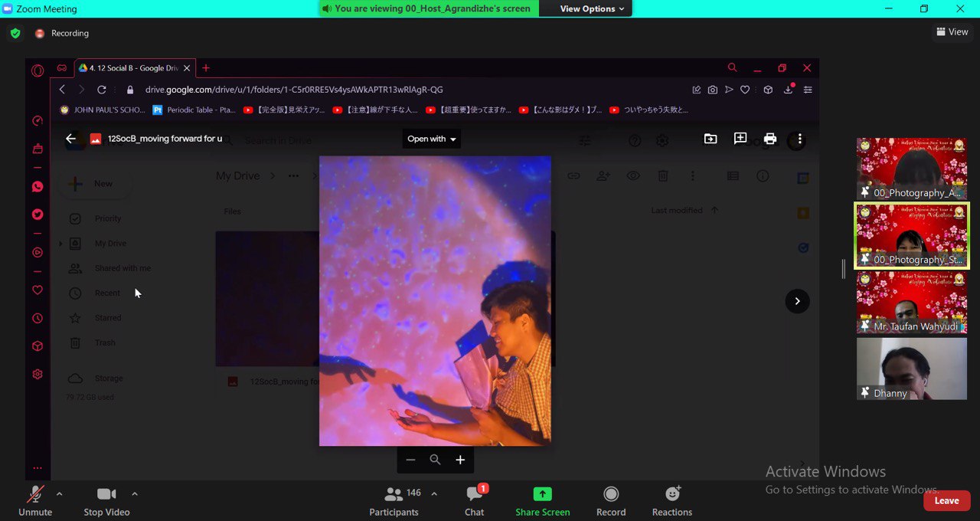The width and height of the screenshot is (980, 521).
Task: Select Mr. Taufan Wahyudi video thumbnail
Action: (911, 302)
